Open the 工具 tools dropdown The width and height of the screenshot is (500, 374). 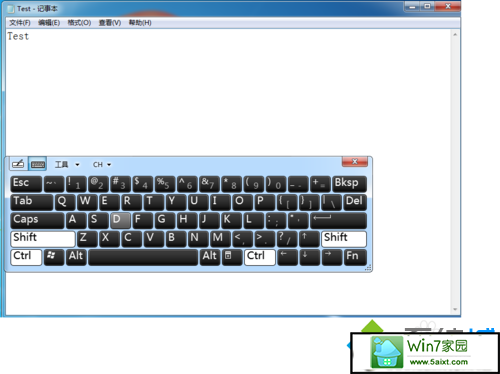(x=67, y=164)
